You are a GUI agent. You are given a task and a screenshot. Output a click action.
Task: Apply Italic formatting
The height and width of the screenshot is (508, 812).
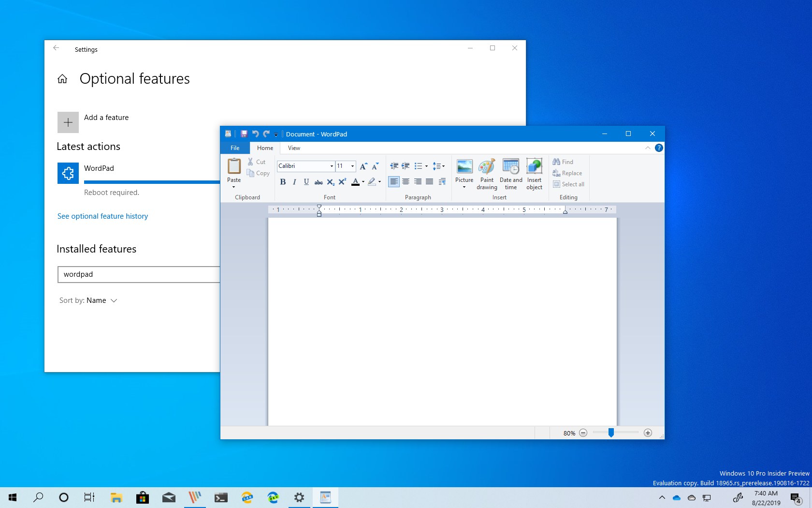point(294,182)
